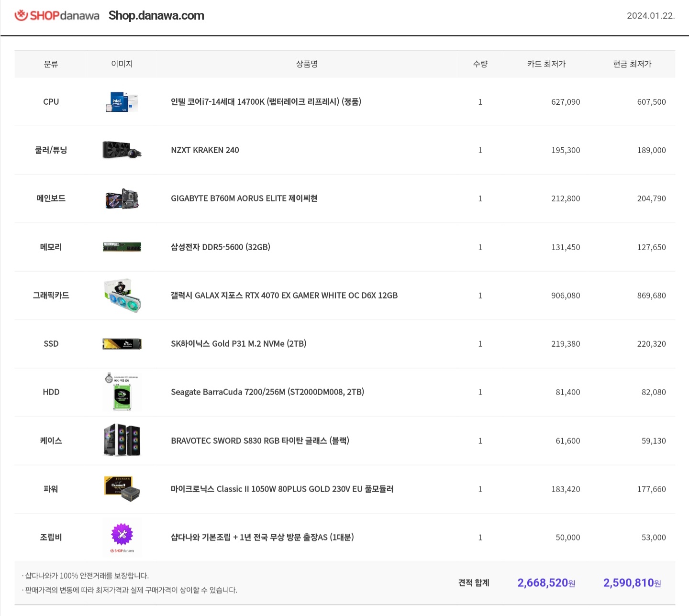Click the GIGABYTE B760M motherboard thumbnail

[122, 198]
